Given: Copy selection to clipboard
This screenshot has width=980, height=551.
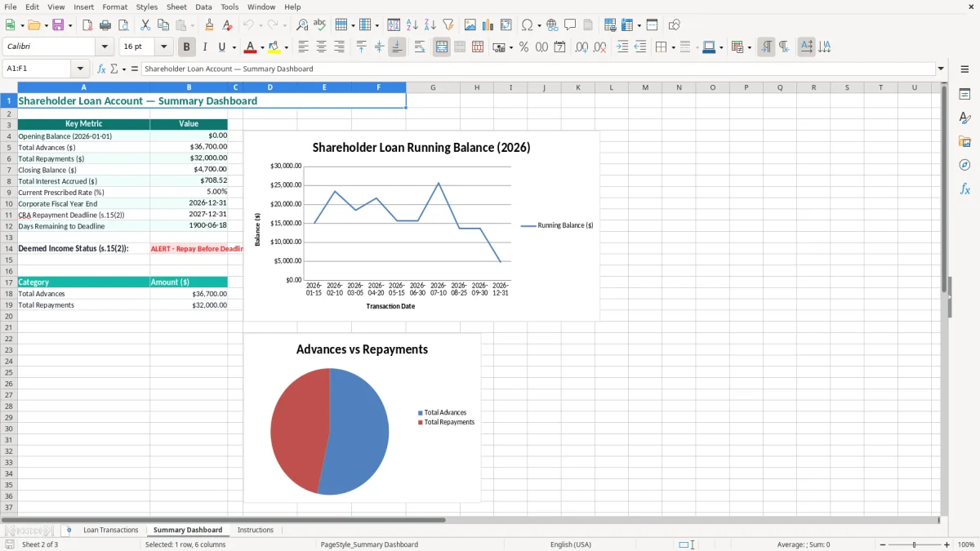Looking at the screenshot, I should (x=163, y=25).
